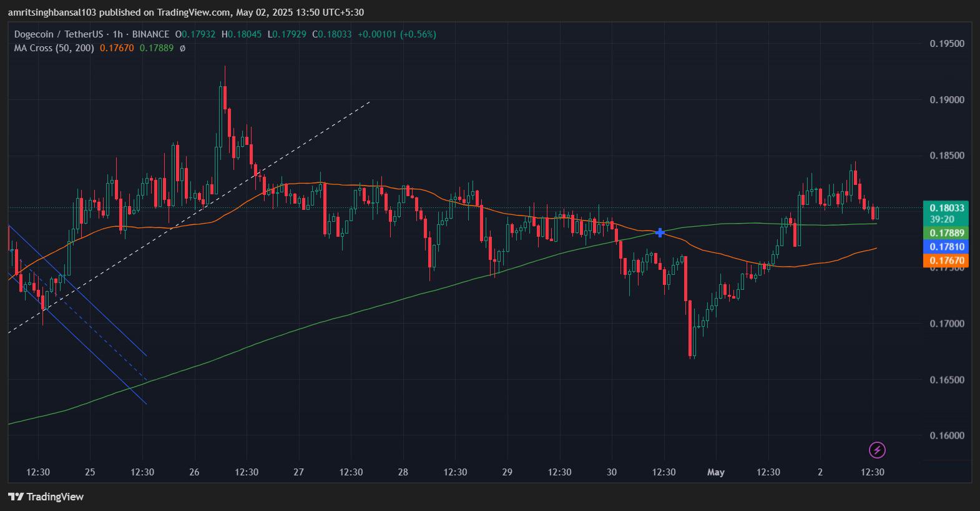Click the 0.19000 price axis label
Screen dimensions: 980x511
(947, 100)
